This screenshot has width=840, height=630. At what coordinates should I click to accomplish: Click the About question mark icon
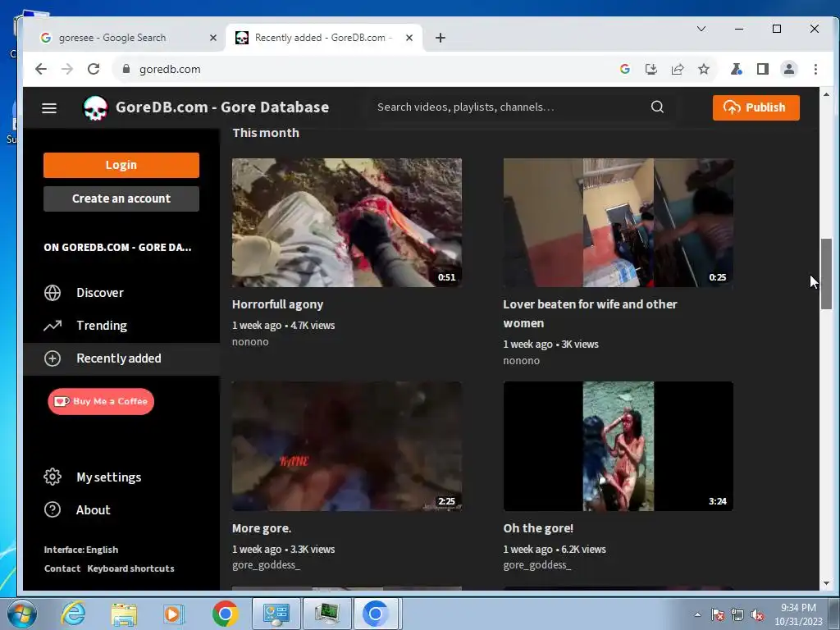52,509
